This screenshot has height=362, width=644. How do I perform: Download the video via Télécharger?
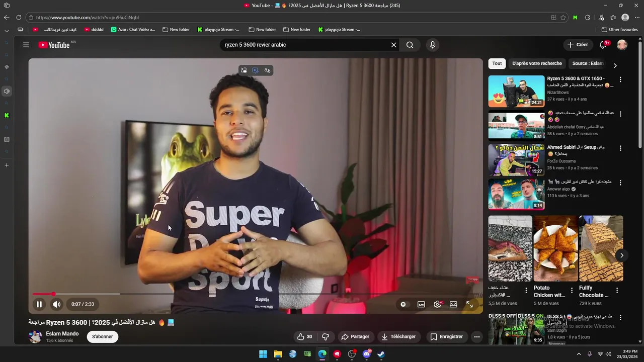(398, 337)
